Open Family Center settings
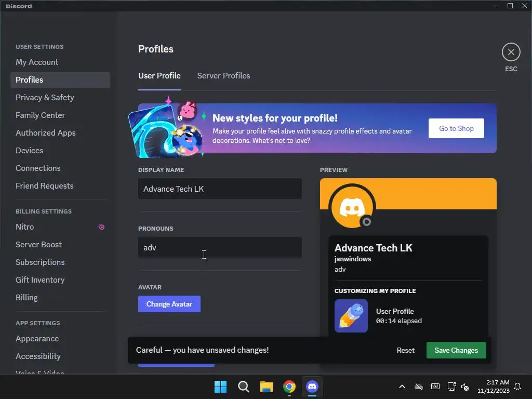Viewport: 532px width, 399px height. [x=60, y=115]
